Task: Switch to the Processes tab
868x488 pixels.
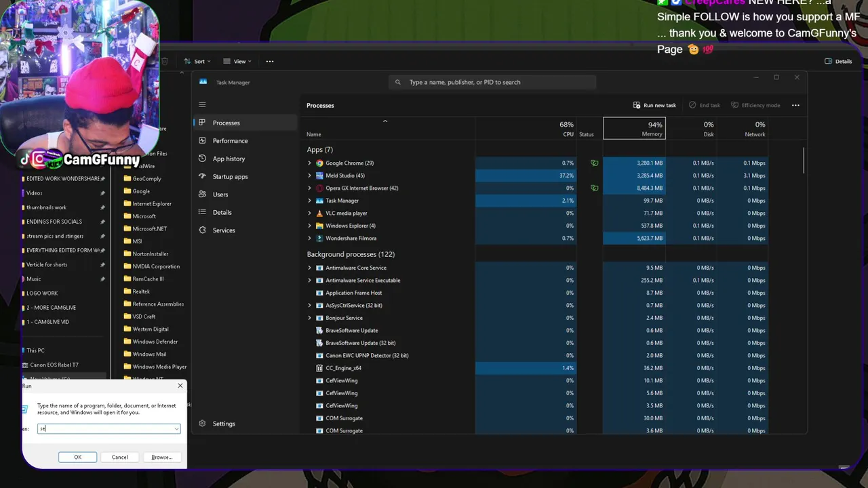Action: click(245, 123)
